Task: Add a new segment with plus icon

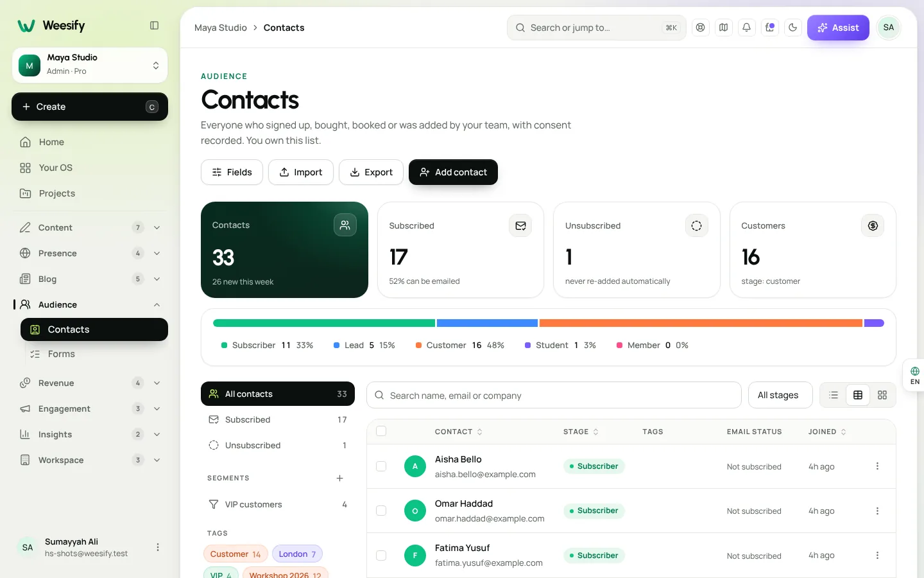Action: click(x=340, y=478)
